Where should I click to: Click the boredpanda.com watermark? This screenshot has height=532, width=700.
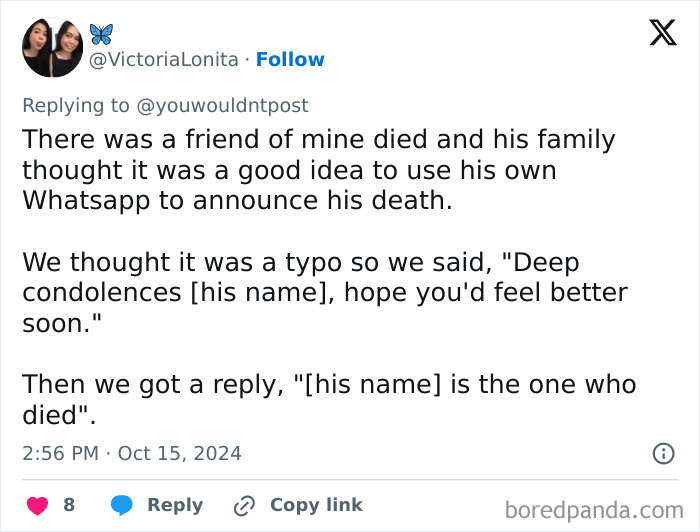point(596,510)
